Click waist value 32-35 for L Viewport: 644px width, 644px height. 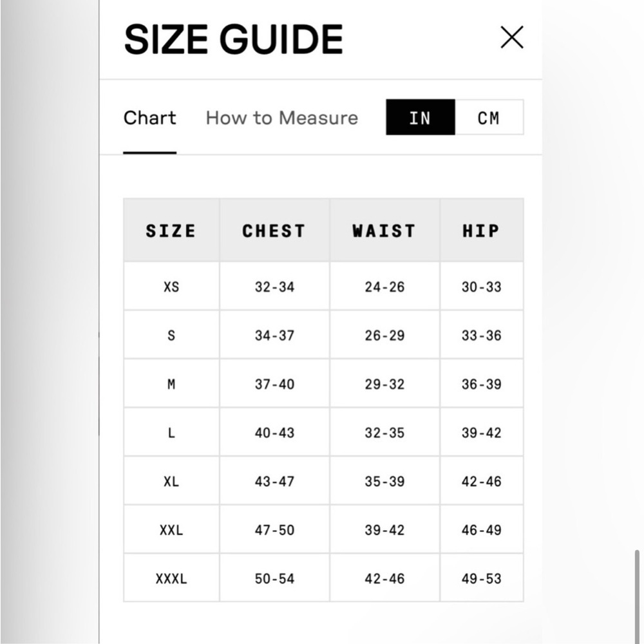384,433
